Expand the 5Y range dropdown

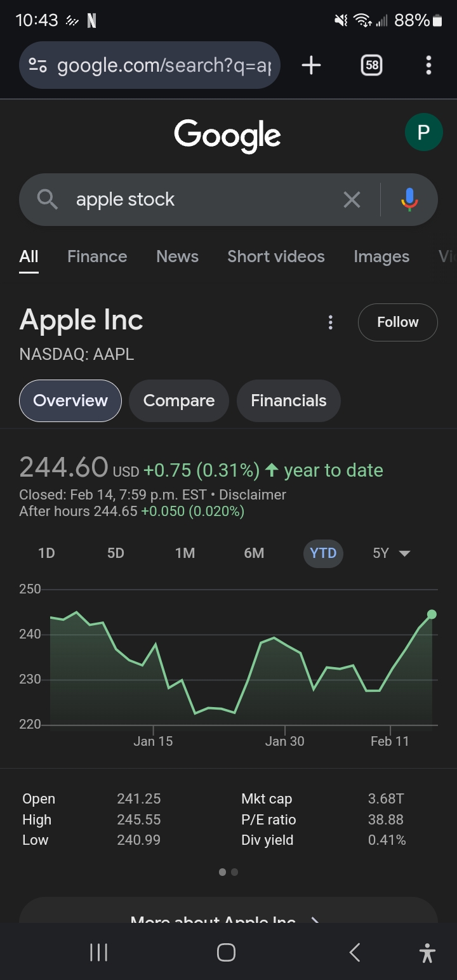click(391, 553)
